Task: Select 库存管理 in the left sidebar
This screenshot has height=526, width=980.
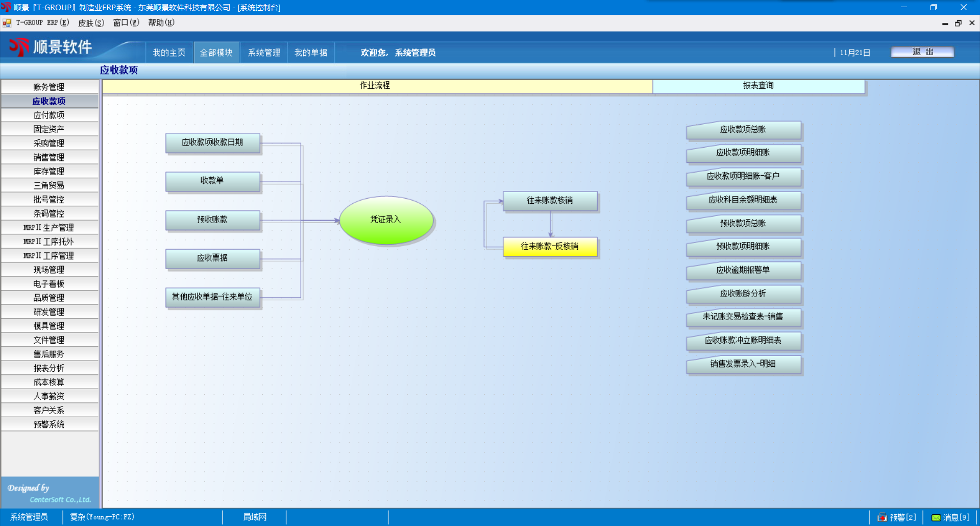Action: 49,172
